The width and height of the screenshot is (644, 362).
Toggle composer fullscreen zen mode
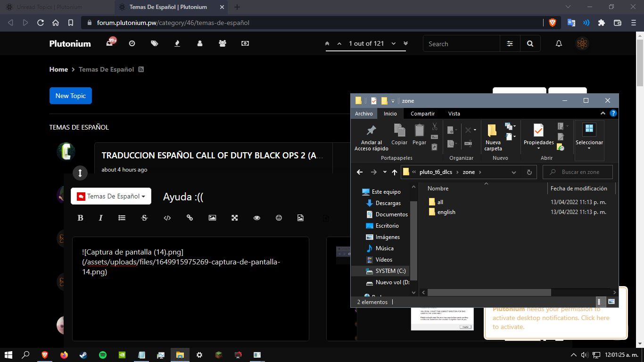click(x=235, y=218)
